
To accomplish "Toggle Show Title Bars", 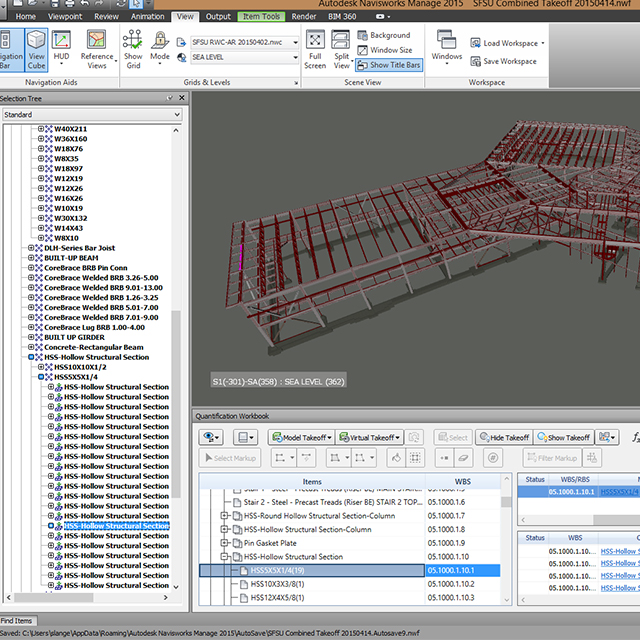I will click(x=389, y=65).
